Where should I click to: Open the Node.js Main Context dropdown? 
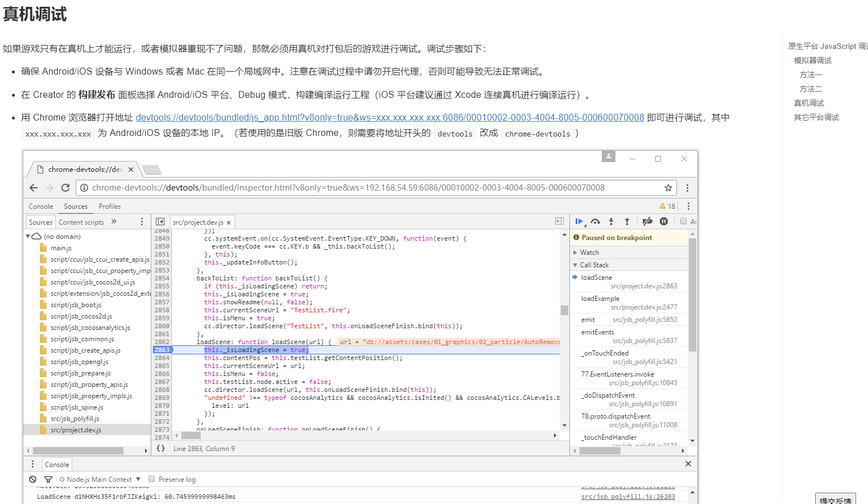point(100,480)
